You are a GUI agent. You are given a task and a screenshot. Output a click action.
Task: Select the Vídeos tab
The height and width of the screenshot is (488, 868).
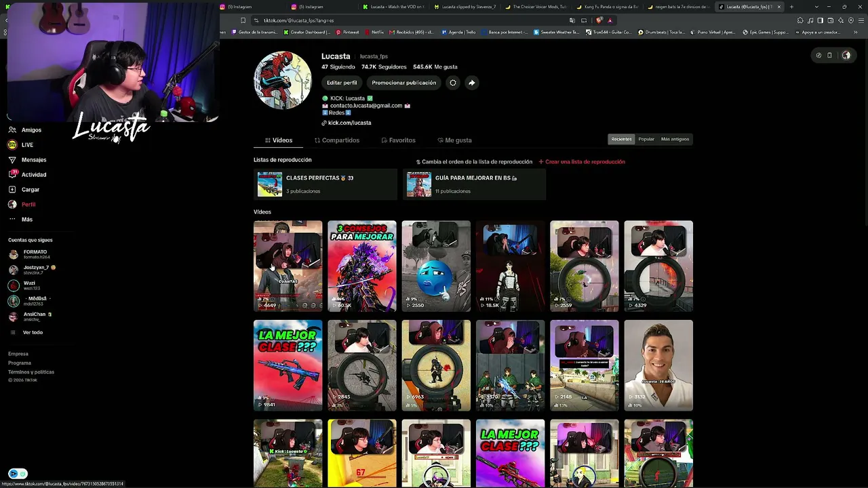tap(279, 140)
